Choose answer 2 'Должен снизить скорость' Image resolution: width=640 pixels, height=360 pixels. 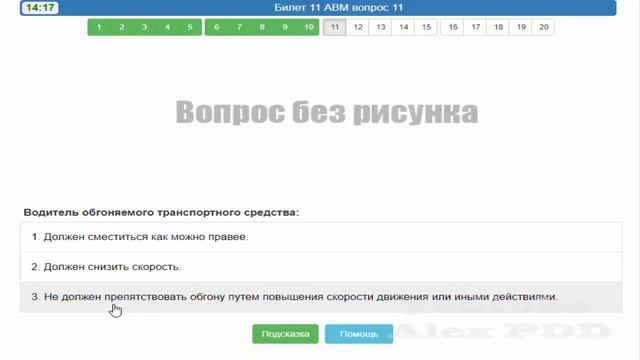click(321, 267)
